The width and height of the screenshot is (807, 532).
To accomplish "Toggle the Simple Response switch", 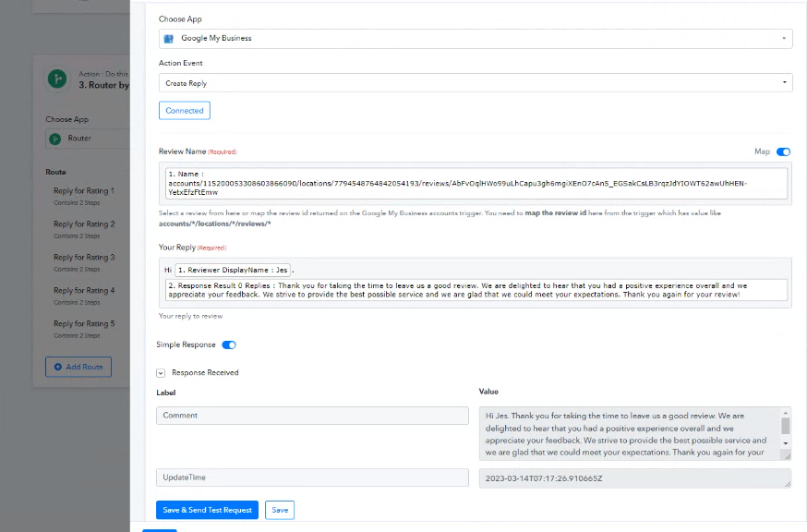I will tap(228, 345).
